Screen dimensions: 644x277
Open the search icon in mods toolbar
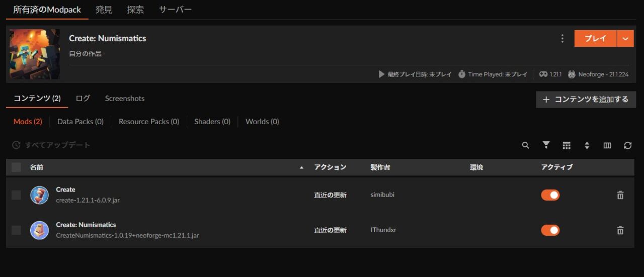(x=525, y=145)
